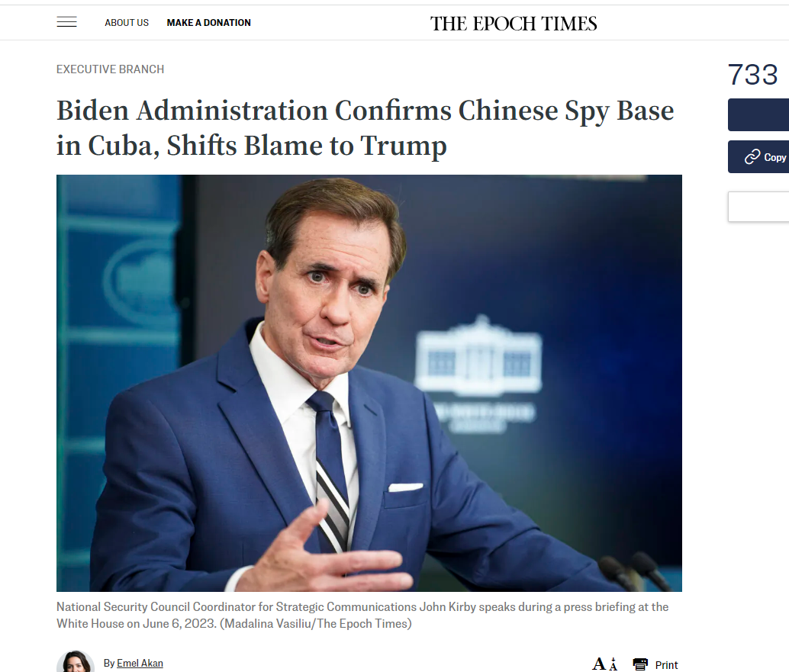Open the About Us page
This screenshot has height=672, width=789.
pyautogui.click(x=127, y=23)
